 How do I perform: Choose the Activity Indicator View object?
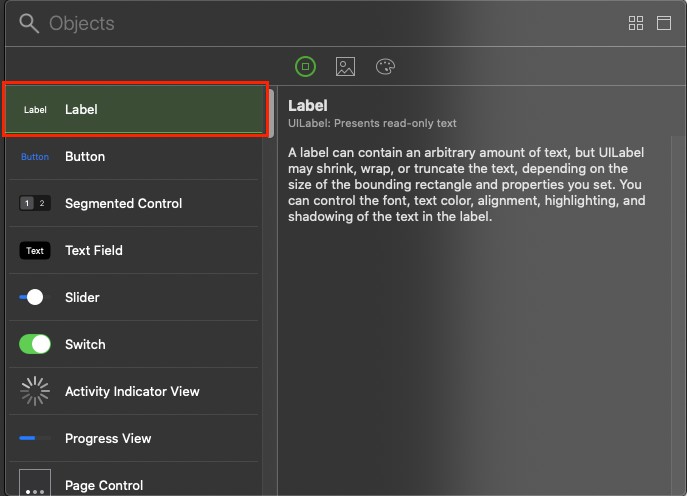pyautogui.click(x=134, y=391)
